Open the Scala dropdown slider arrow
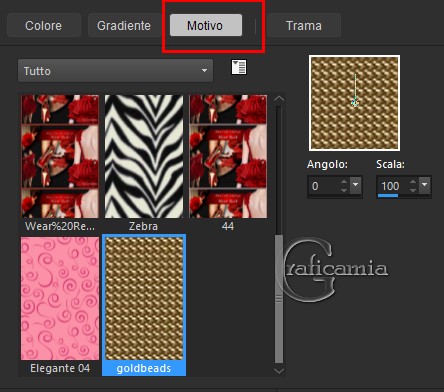This screenshot has height=392, width=444. [x=424, y=185]
